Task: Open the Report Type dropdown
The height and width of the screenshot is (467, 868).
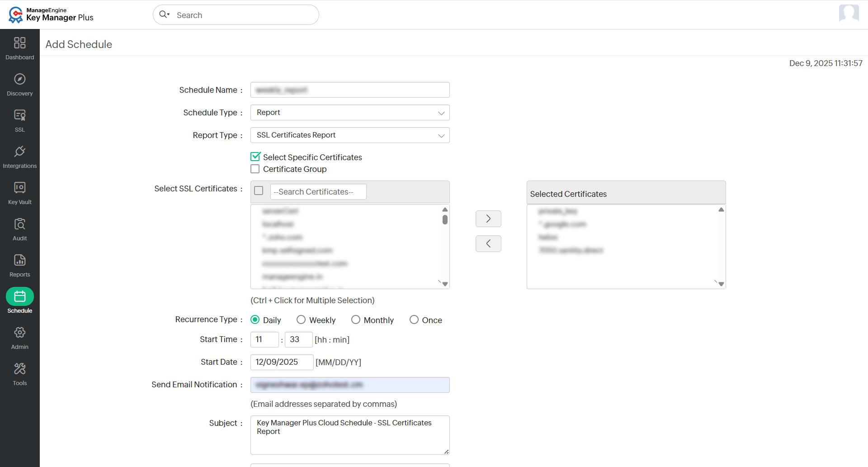Action: click(350, 135)
